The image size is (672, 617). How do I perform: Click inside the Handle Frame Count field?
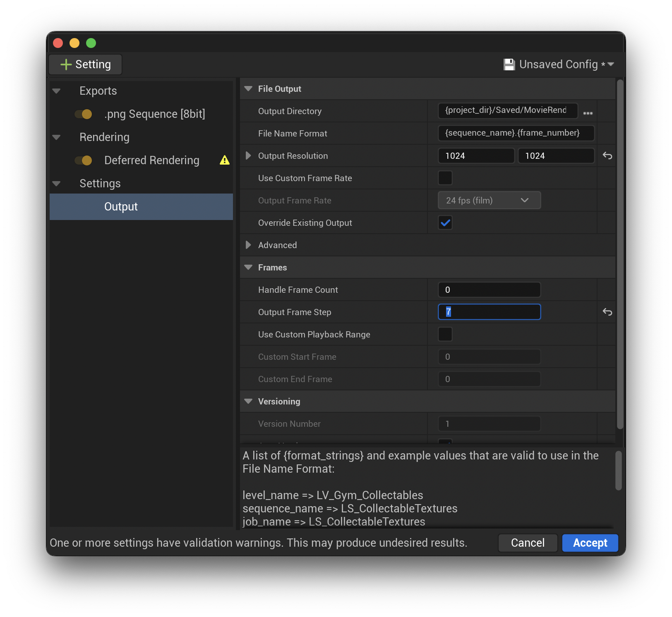click(489, 289)
